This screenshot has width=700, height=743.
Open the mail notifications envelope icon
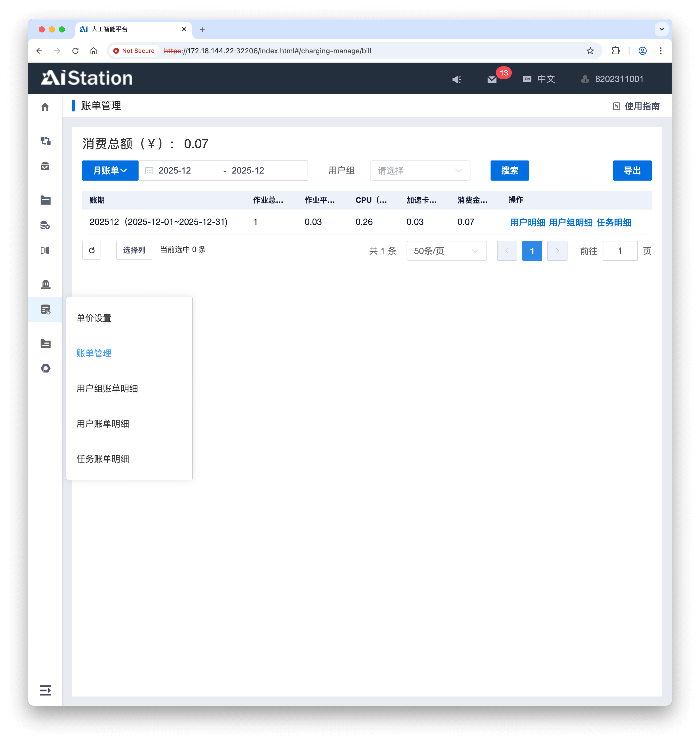(492, 79)
